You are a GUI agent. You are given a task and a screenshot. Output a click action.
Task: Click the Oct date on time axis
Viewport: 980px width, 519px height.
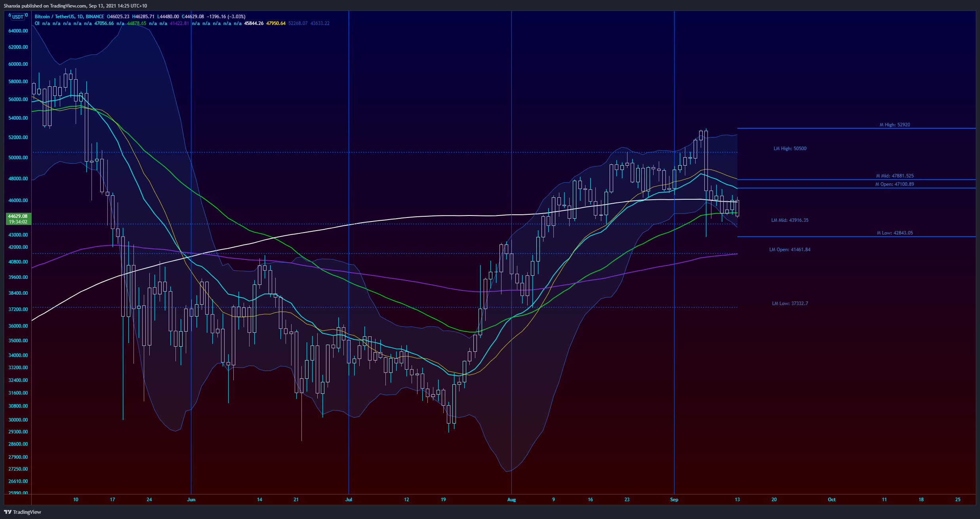click(831, 500)
